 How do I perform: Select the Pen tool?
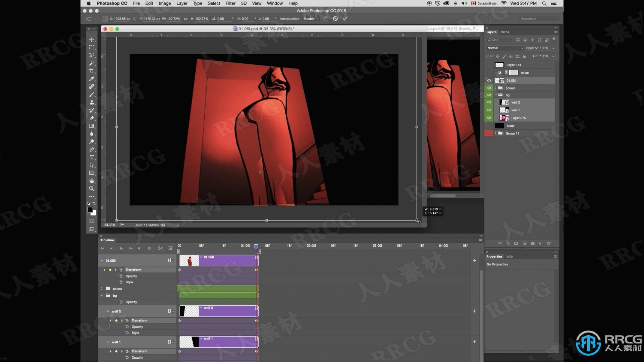(x=92, y=149)
